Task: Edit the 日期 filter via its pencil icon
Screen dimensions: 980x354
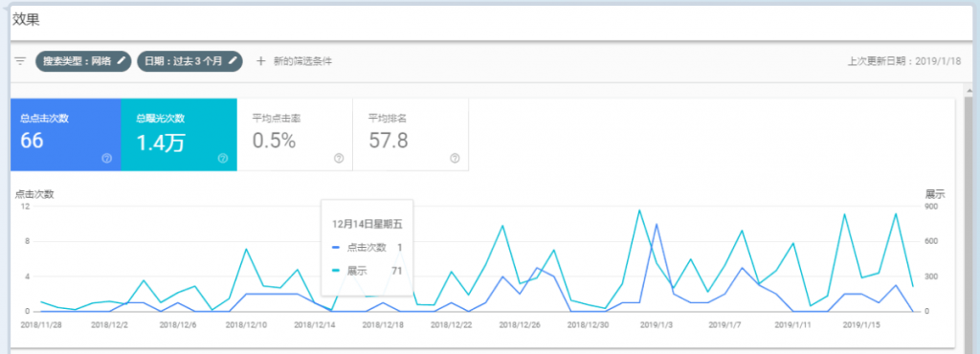Action: [233, 60]
